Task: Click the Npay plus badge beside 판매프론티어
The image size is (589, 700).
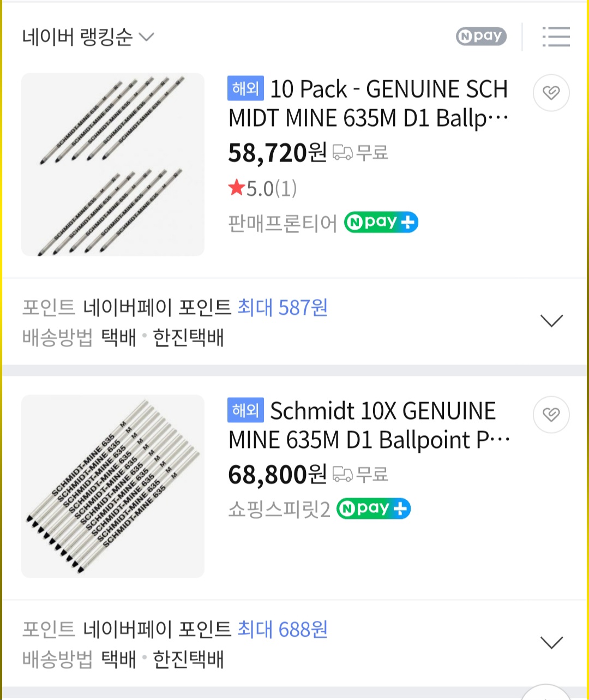Action: point(381,223)
